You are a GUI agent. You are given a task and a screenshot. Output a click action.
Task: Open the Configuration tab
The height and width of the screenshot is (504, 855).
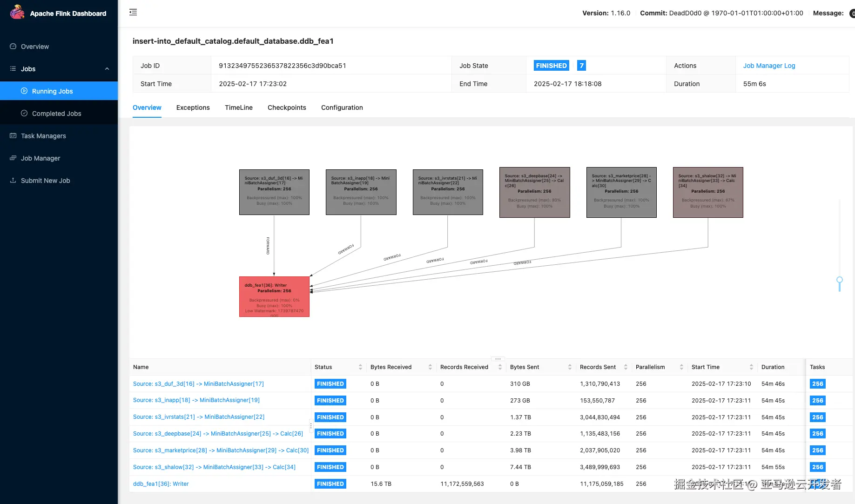coord(342,108)
